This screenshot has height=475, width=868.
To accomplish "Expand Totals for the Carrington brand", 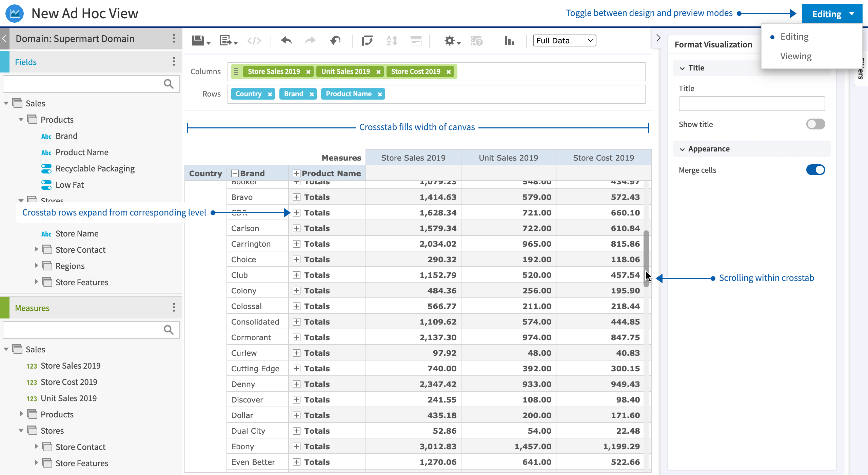I will [x=297, y=244].
